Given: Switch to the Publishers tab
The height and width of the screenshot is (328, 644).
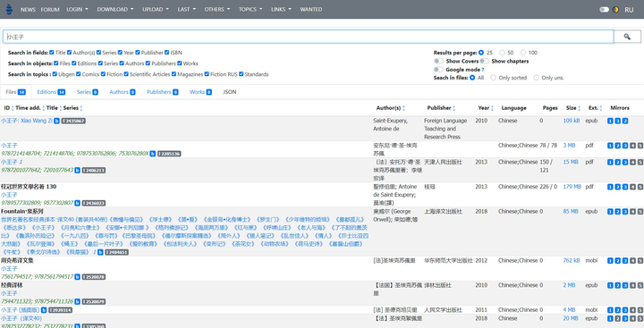Looking at the screenshot, I should point(163,92).
